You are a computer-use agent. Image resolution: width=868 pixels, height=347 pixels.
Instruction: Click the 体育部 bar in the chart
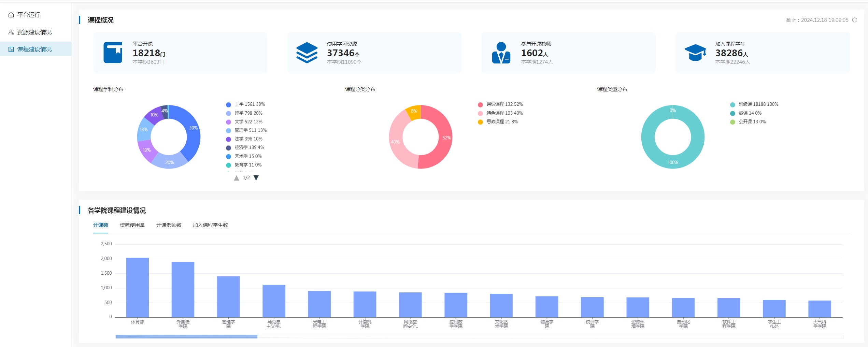[x=137, y=287]
